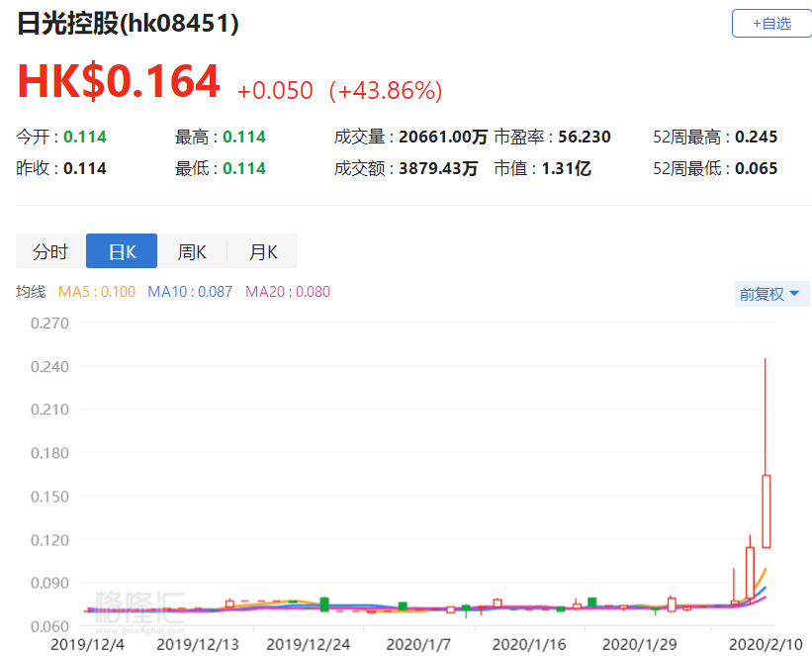Add stock via +自选 button
Screen dimensions: 812x656
point(771,24)
